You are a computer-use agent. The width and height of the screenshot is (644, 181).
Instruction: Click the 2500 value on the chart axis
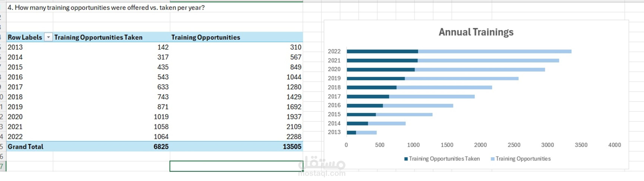click(514, 145)
